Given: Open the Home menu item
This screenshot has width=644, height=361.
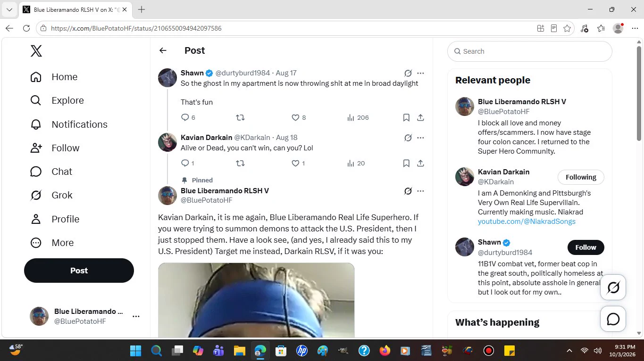Looking at the screenshot, I should coord(54,77).
